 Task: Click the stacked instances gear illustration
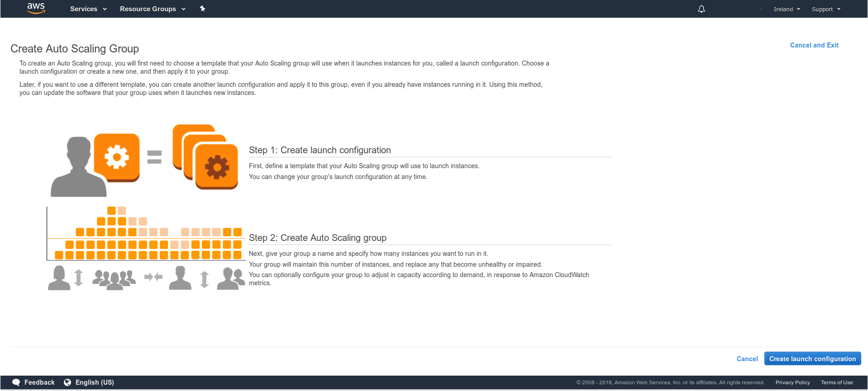tap(206, 157)
